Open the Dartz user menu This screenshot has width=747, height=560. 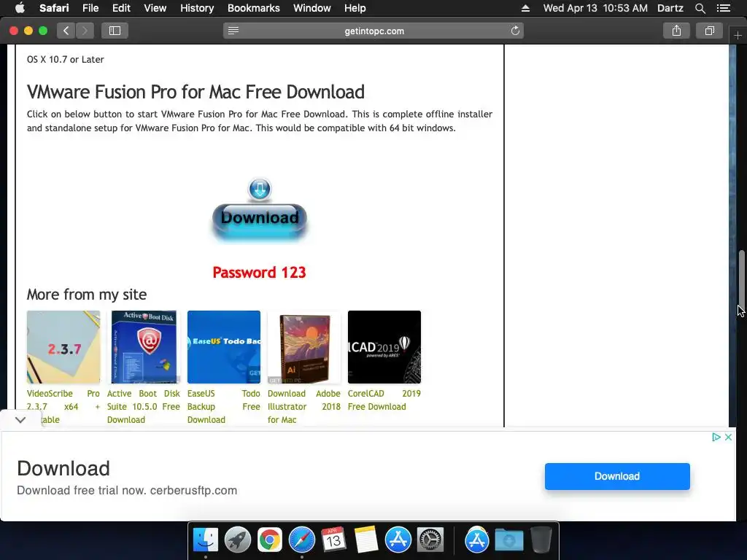(x=670, y=8)
